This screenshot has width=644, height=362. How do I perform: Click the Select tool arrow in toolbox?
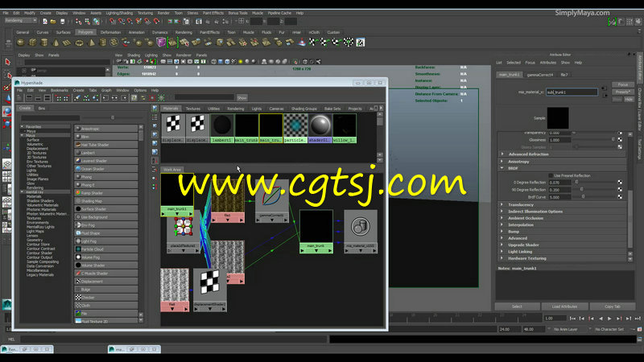point(7,62)
